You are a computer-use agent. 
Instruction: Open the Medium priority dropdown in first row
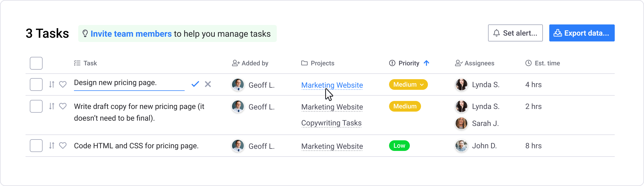coord(408,84)
